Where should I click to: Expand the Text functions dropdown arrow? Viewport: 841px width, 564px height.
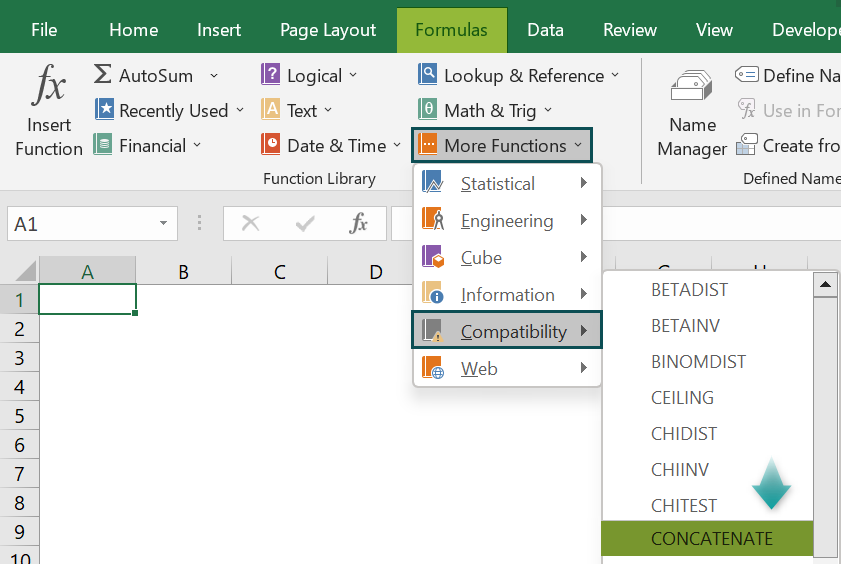[328, 110]
